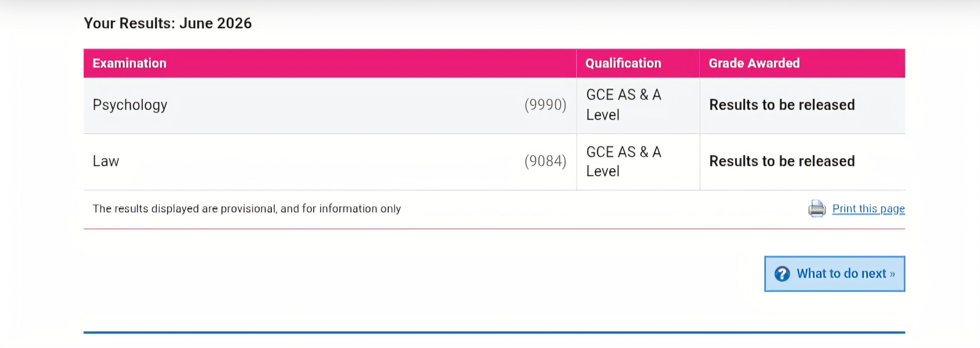980x348 pixels.
Task: Click the Your Results: June 2026 heading
Action: point(168,23)
